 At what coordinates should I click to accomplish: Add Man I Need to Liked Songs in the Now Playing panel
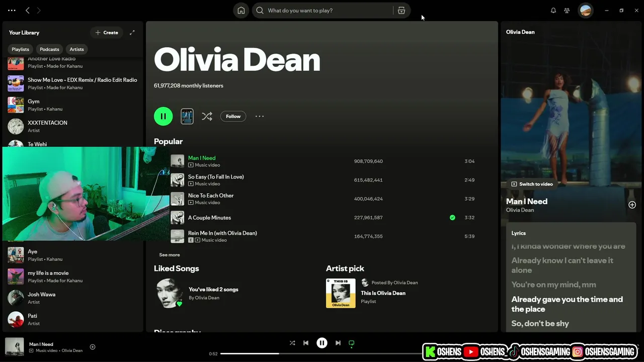632,205
